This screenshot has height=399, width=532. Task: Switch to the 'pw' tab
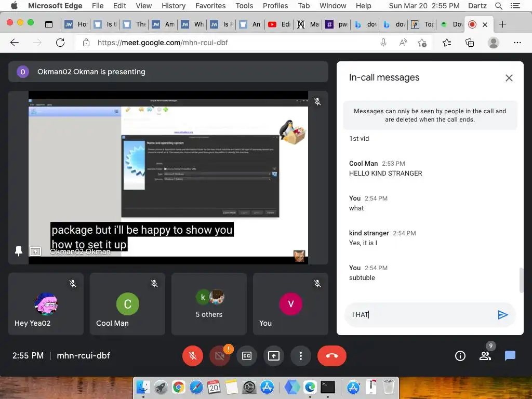(x=338, y=24)
